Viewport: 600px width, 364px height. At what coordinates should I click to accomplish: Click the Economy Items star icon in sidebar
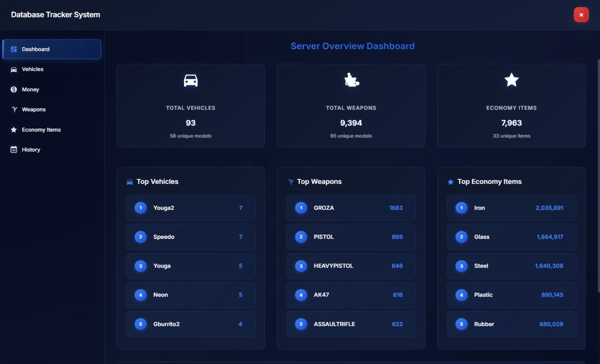14,130
